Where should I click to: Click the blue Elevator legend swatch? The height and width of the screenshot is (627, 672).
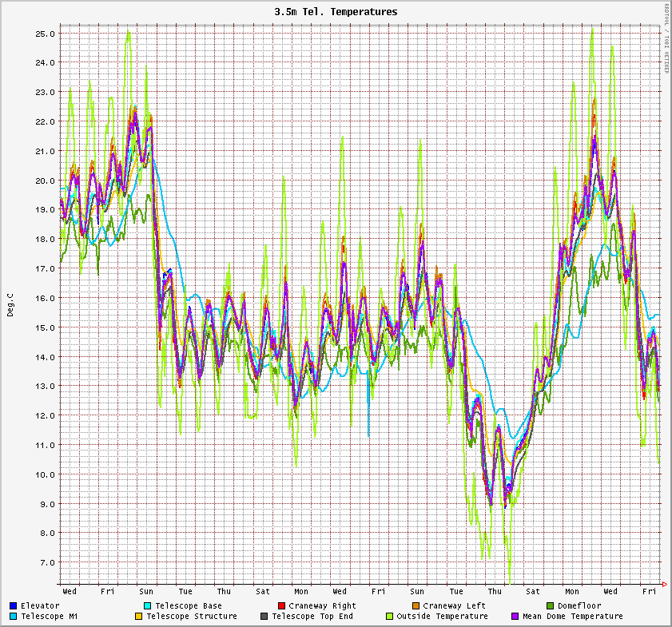point(14,606)
